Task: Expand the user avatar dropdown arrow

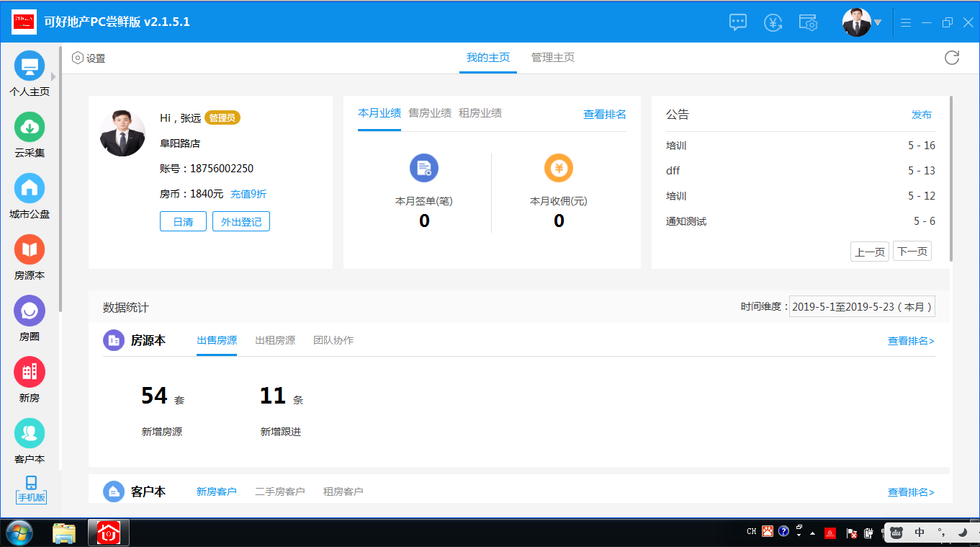Action: click(878, 22)
